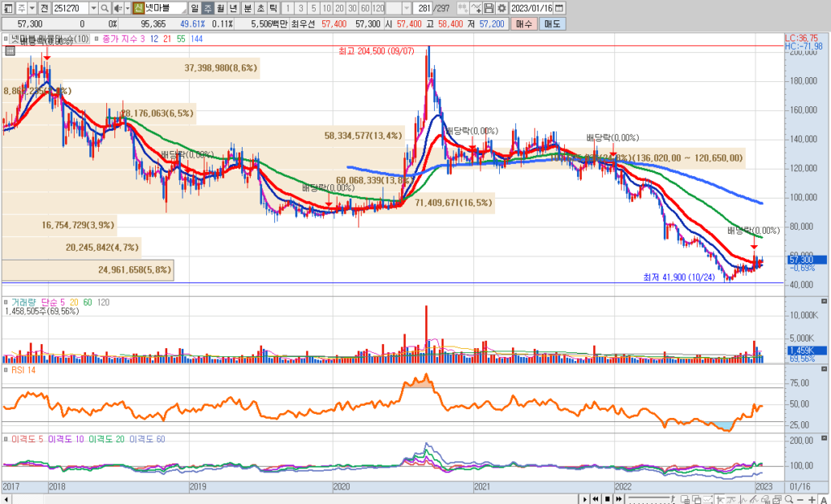Select the 30 interval tab
Viewport: 831px width, 504px height.
(352, 8)
